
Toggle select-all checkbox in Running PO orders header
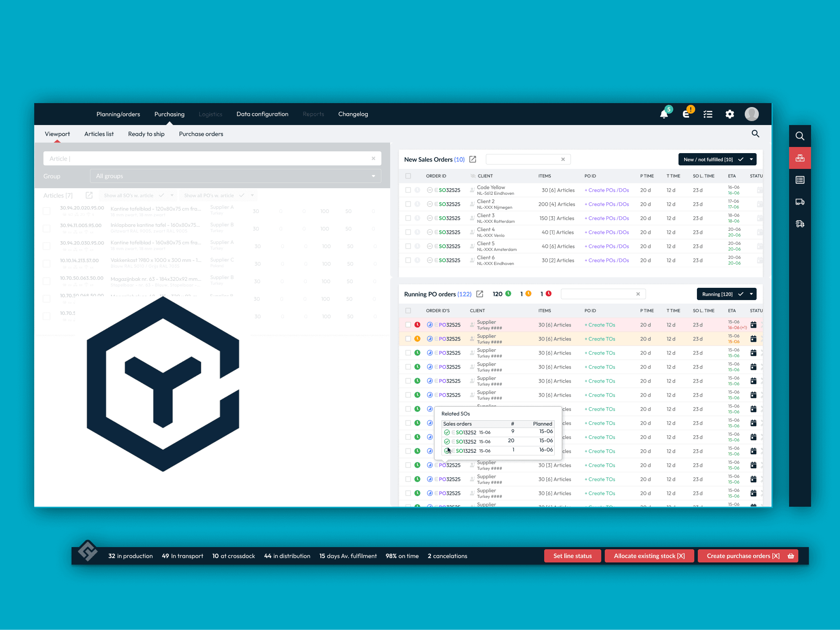click(x=408, y=311)
